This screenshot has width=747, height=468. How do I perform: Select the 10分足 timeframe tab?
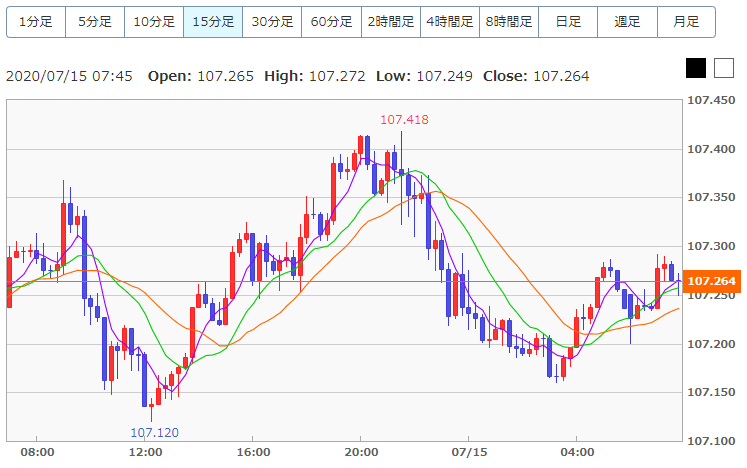click(x=154, y=22)
